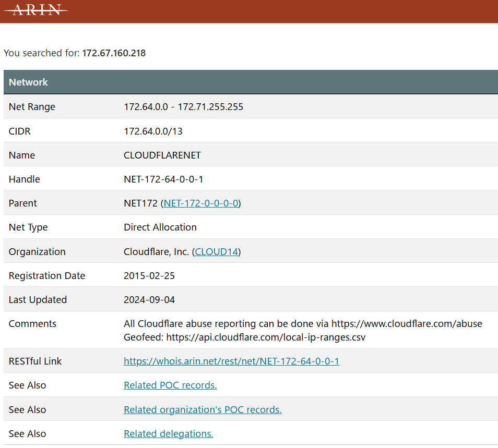The height and width of the screenshot is (448, 498).
Task: Click the Network table header
Action: (28, 82)
